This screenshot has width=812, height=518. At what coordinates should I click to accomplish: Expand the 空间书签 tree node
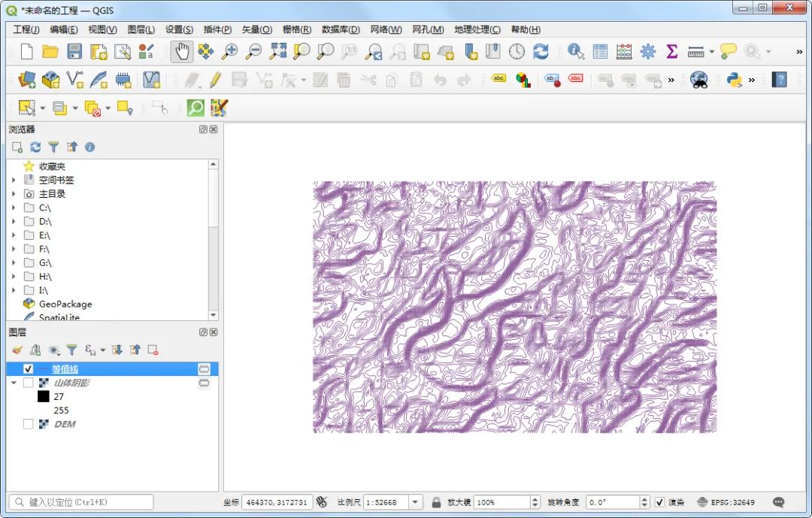[x=14, y=180]
